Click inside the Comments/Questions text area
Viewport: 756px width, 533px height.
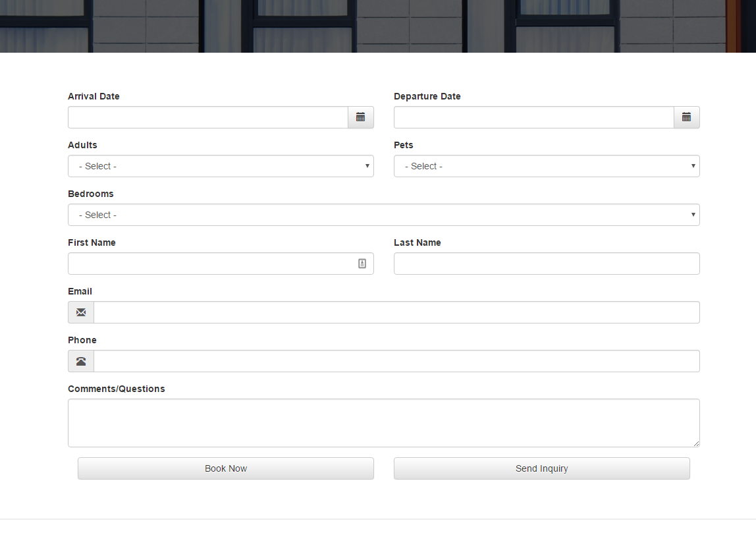383,423
